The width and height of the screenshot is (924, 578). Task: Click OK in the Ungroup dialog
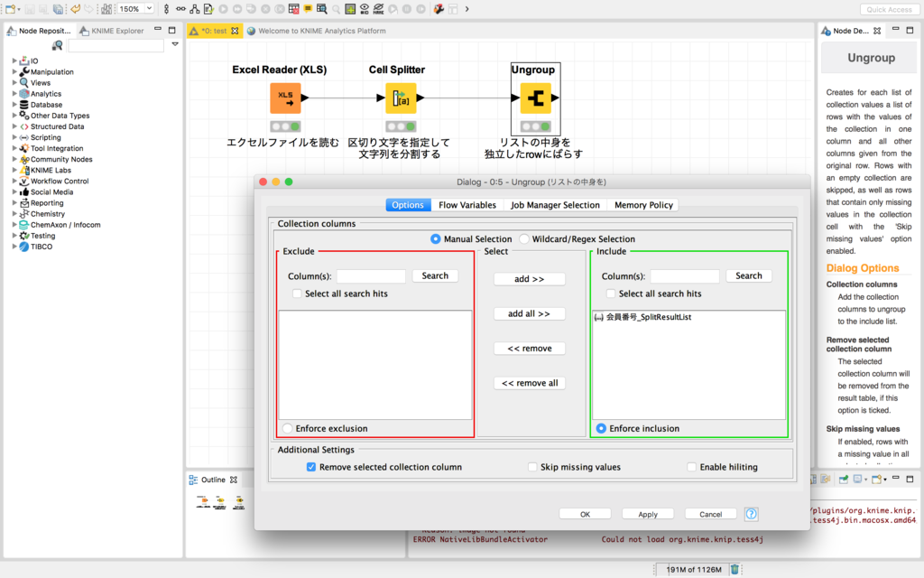click(x=585, y=514)
